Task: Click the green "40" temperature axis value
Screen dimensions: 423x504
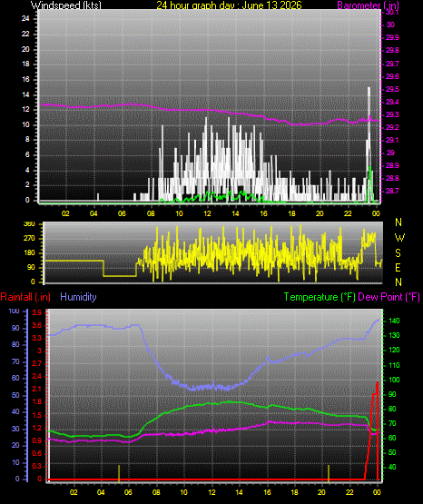Action: [x=392, y=467]
